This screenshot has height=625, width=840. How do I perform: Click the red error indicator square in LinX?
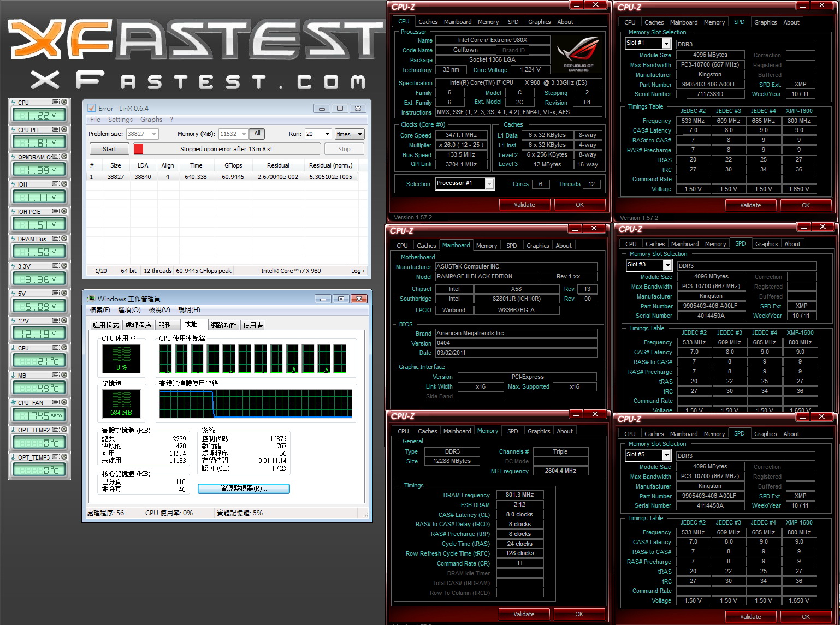coord(138,149)
